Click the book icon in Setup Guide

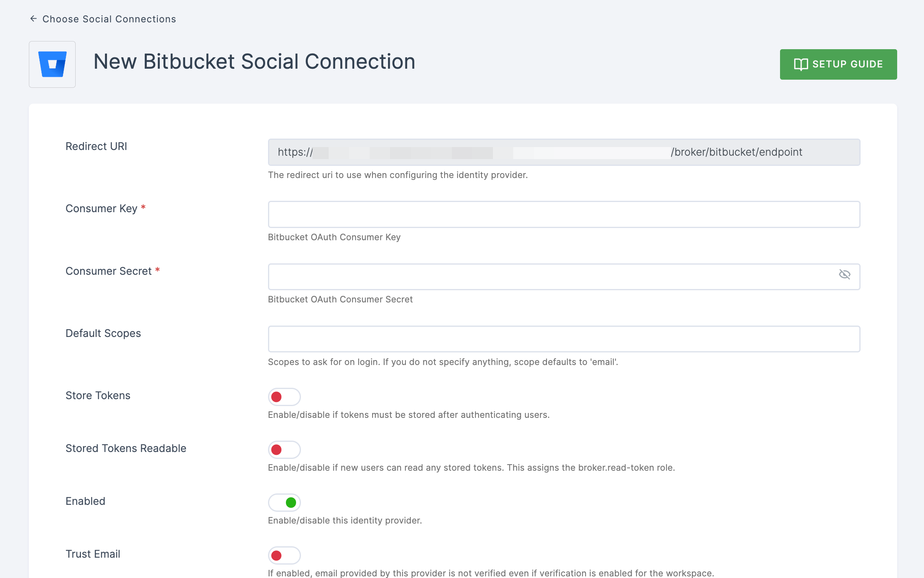[x=801, y=64]
